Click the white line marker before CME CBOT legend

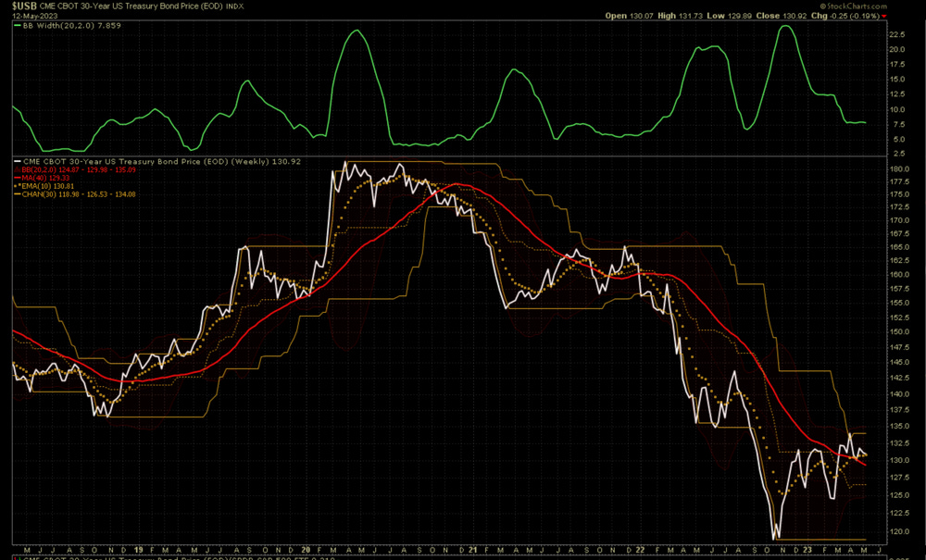(17, 161)
